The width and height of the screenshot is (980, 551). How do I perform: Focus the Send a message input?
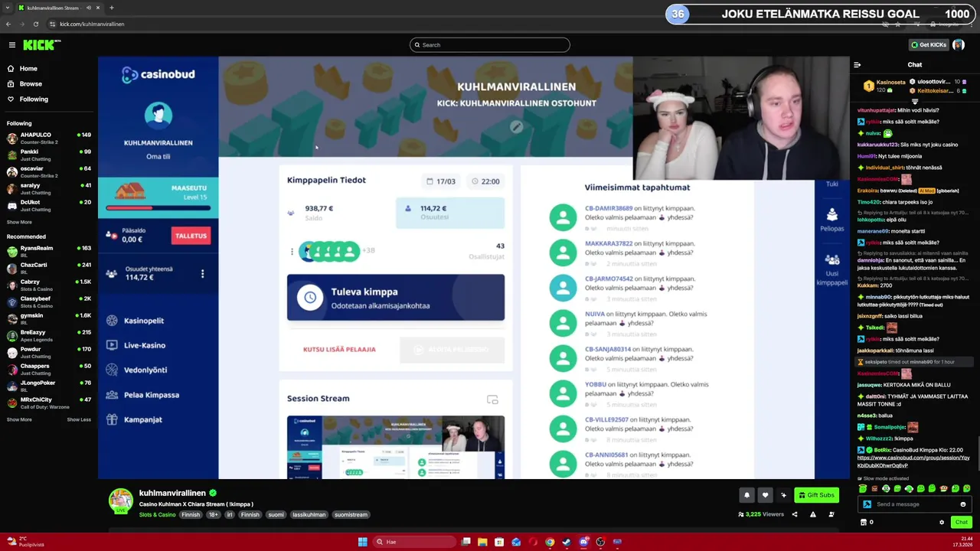tap(915, 504)
